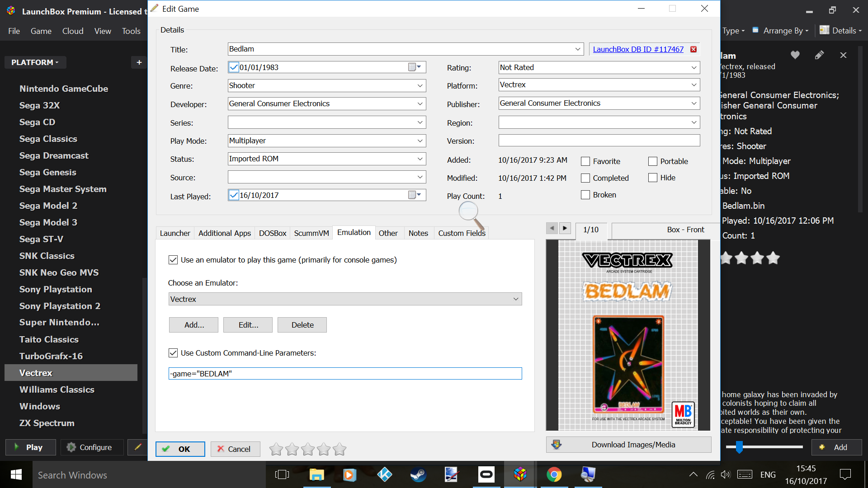Close the game details side panel
868x488 pixels.
[x=843, y=55]
